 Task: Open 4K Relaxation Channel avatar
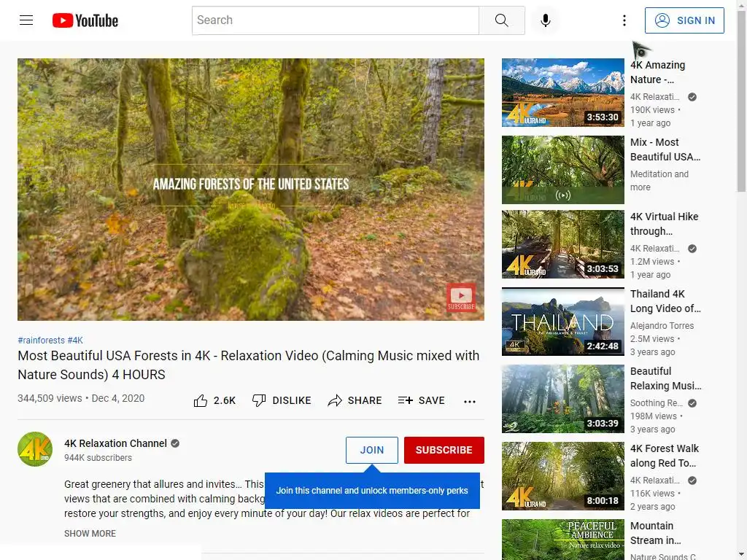35,449
